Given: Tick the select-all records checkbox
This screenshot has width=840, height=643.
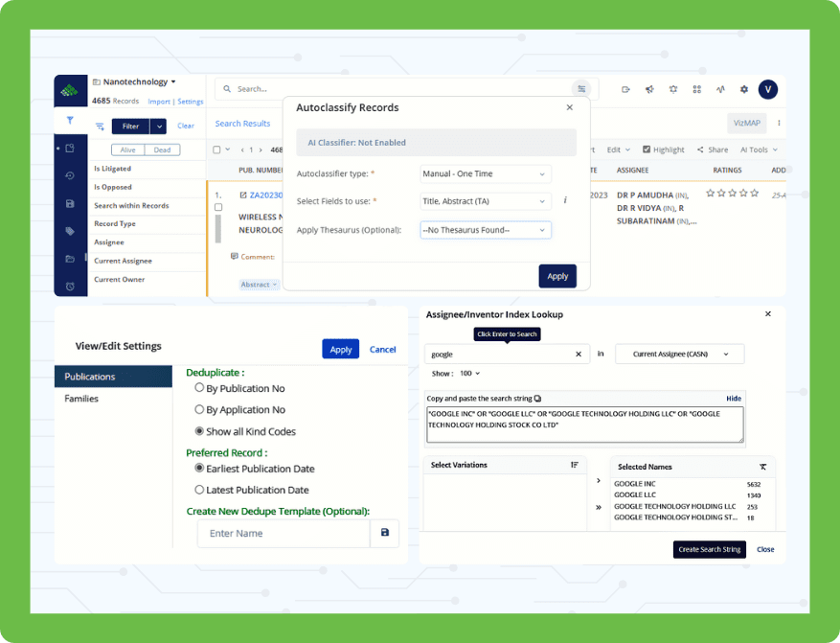Looking at the screenshot, I should pyautogui.click(x=217, y=150).
